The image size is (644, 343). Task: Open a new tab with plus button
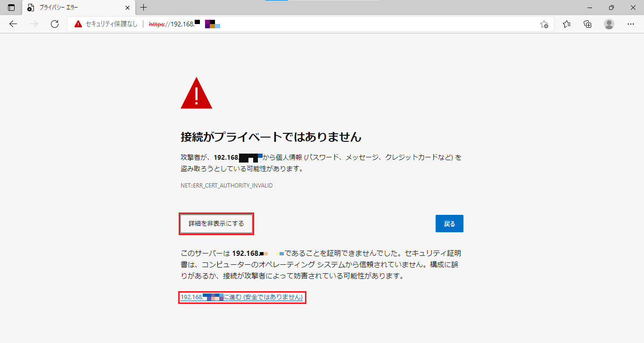pos(144,8)
